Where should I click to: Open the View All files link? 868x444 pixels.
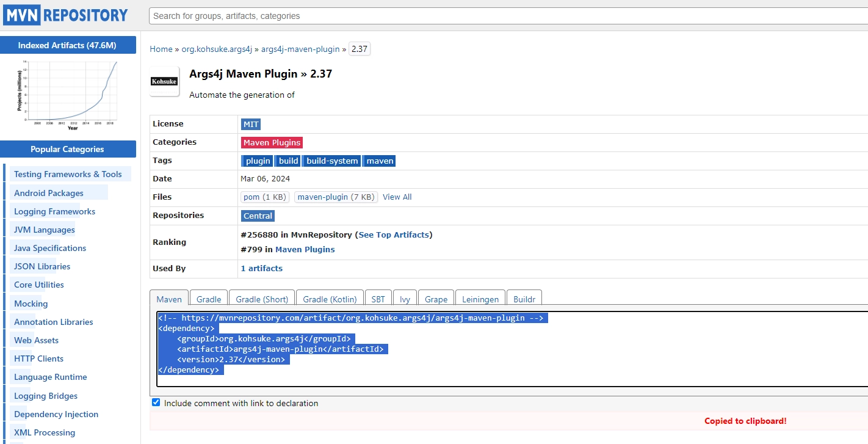point(397,197)
